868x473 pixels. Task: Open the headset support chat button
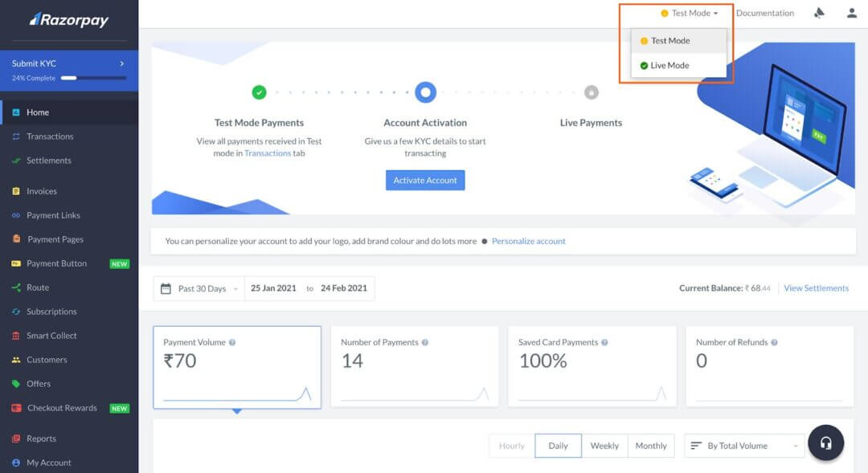point(825,443)
